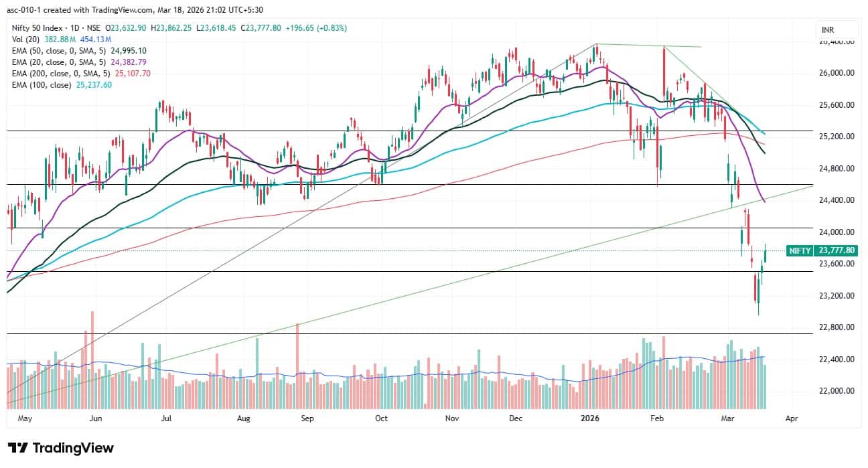Click the Oct label on time axis
This screenshot has width=868, height=468.
tap(381, 418)
